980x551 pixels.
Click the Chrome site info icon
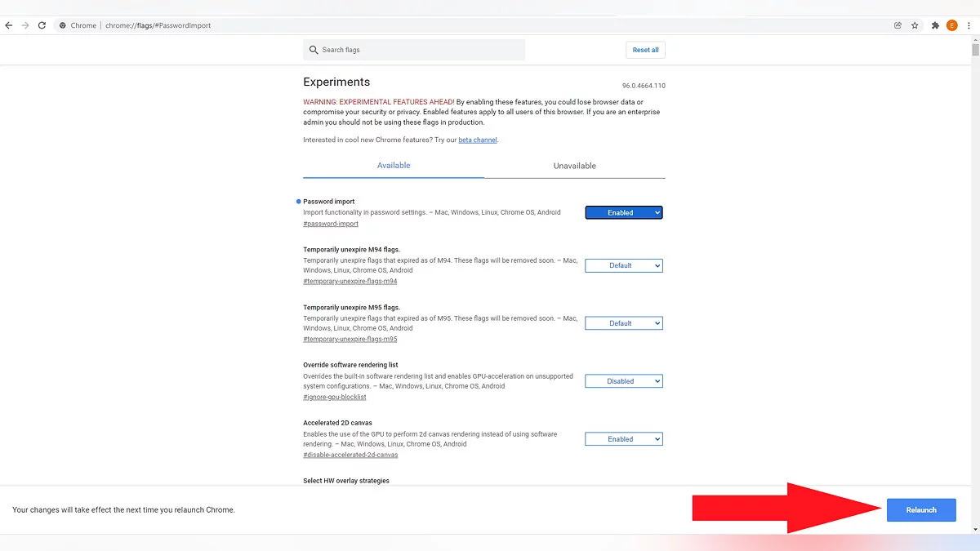click(63, 25)
